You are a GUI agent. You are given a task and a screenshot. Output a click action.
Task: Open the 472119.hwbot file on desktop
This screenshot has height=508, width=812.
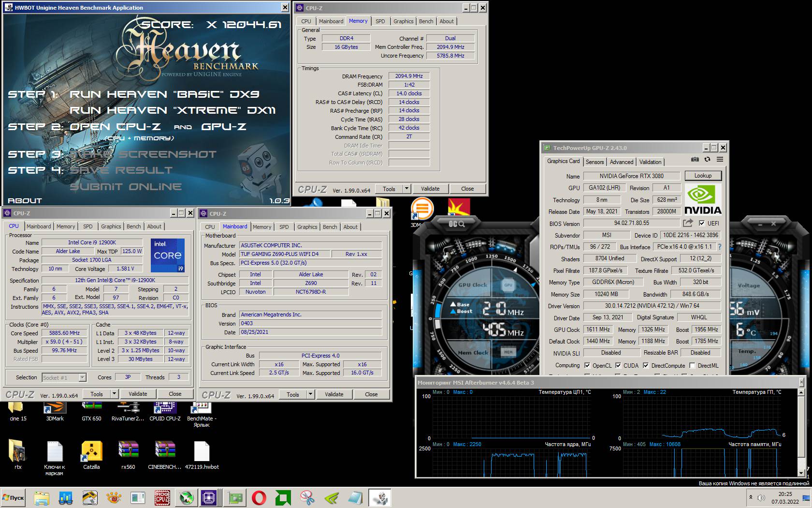[x=202, y=455]
